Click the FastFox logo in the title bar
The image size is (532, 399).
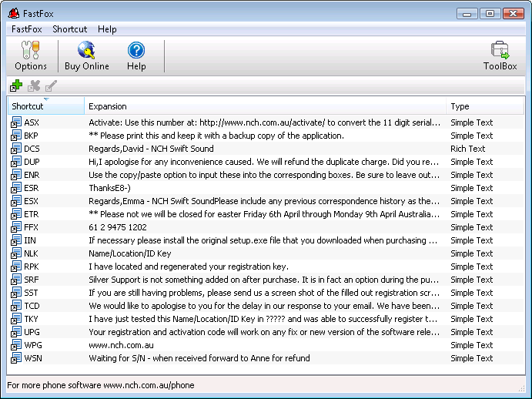(14, 13)
